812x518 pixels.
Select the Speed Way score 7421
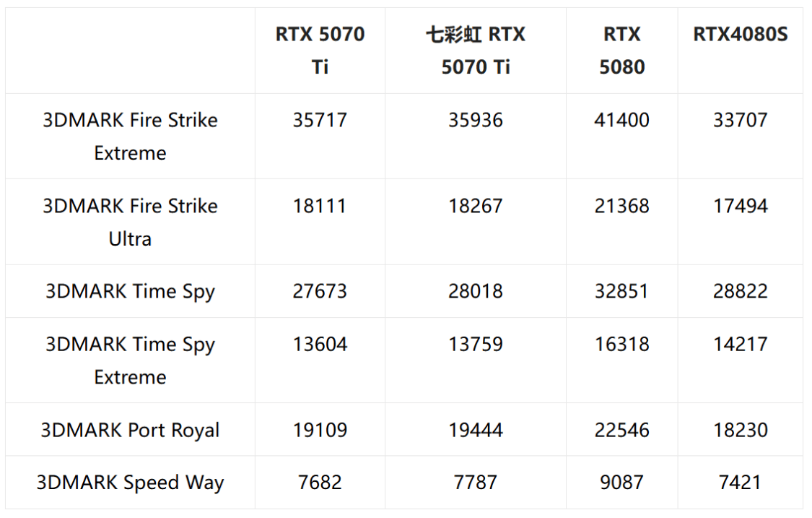point(741,483)
